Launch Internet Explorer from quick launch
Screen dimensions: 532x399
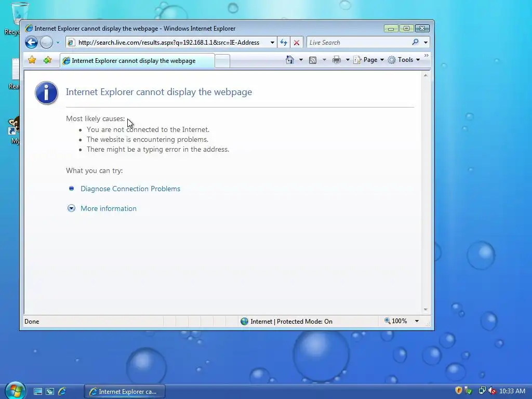coord(62,392)
